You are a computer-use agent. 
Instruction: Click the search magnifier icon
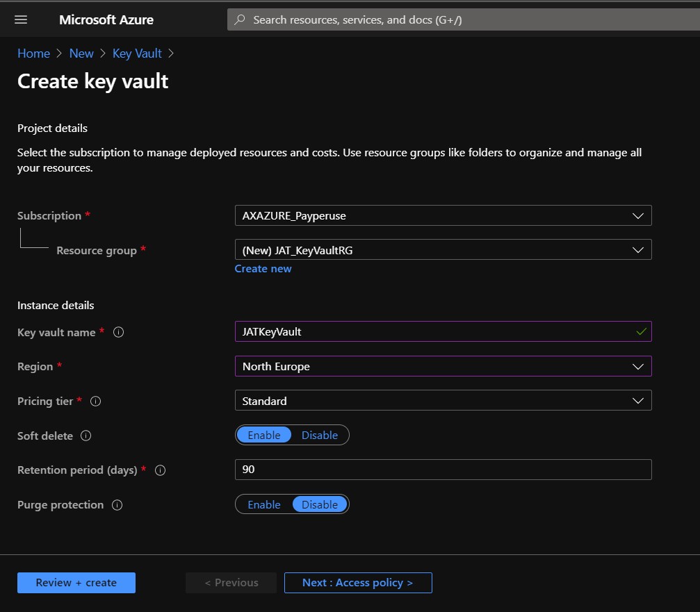tap(240, 19)
